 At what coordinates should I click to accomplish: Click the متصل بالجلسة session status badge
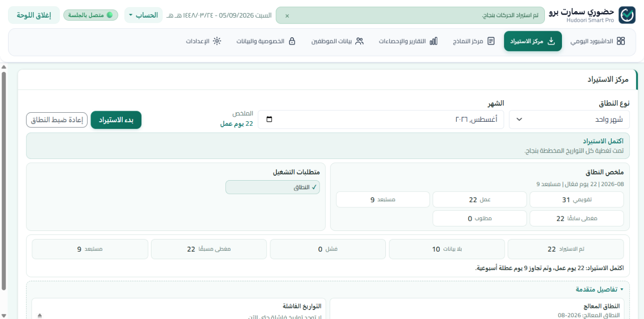point(91,15)
